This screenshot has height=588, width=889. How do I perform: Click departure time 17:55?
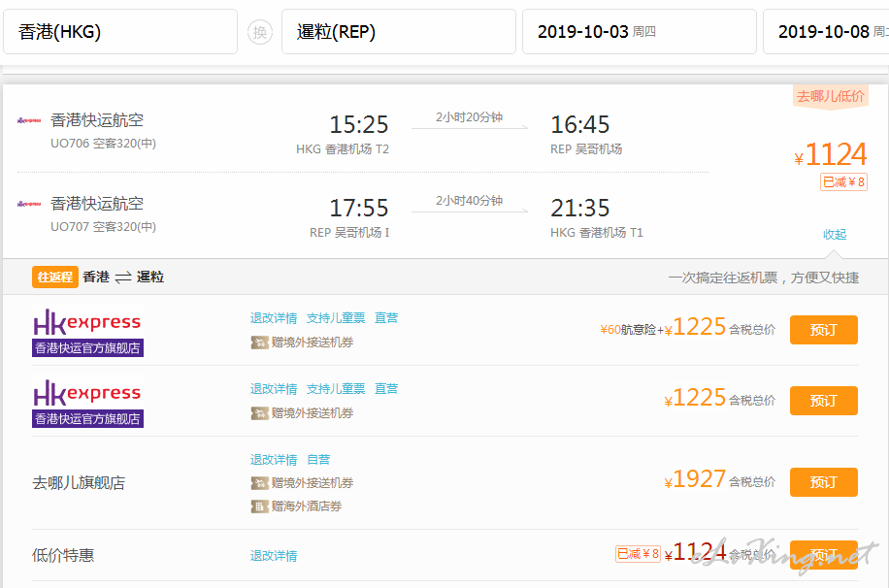click(x=359, y=208)
